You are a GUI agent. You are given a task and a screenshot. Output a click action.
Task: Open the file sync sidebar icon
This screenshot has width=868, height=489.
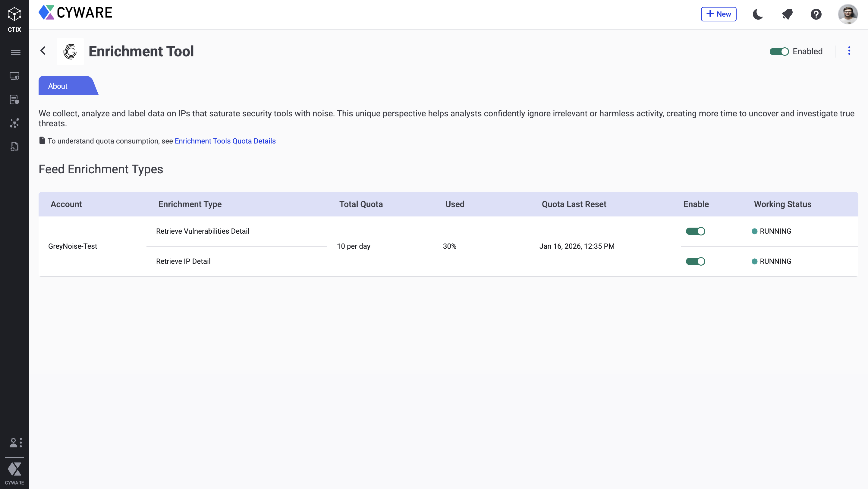coord(14,146)
